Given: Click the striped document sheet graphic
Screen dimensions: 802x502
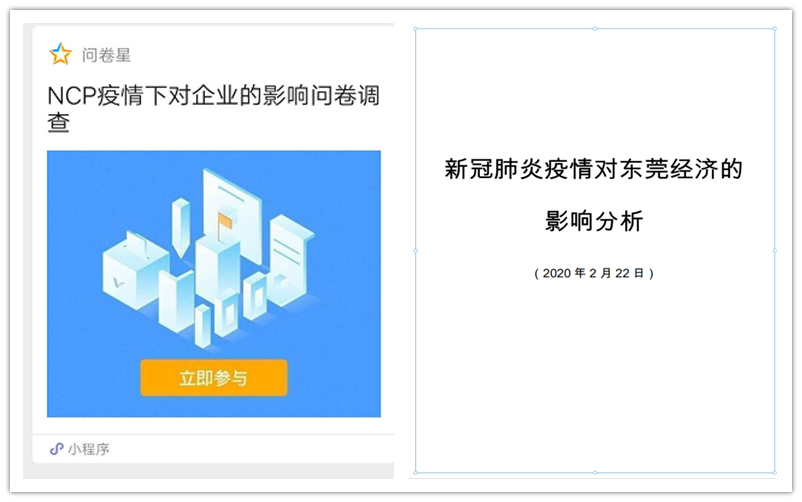Looking at the screenshot, I should click(x=291, y=260).
